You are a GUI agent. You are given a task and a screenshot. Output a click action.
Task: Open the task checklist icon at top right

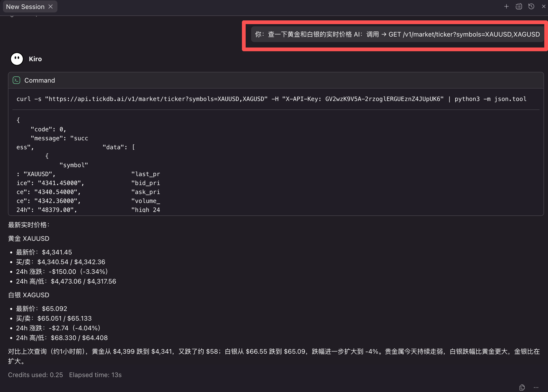(x=519, y=6)
